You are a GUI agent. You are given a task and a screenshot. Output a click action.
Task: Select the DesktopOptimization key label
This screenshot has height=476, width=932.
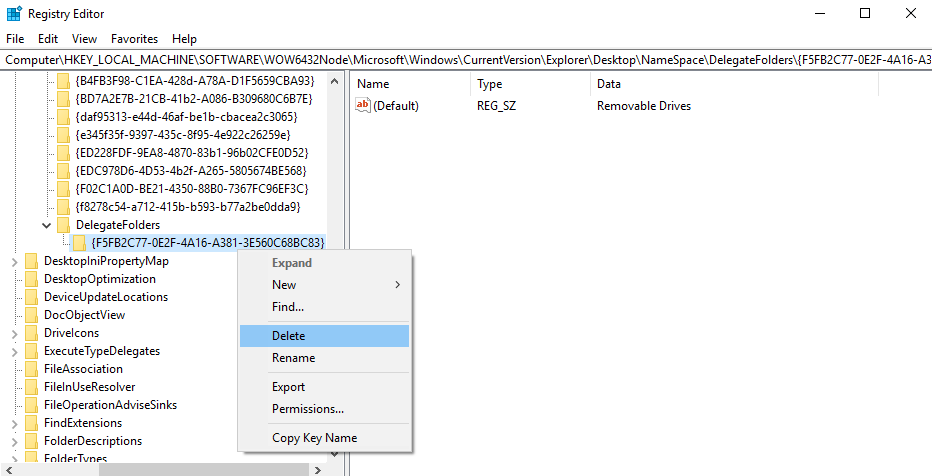pos(100,279)
